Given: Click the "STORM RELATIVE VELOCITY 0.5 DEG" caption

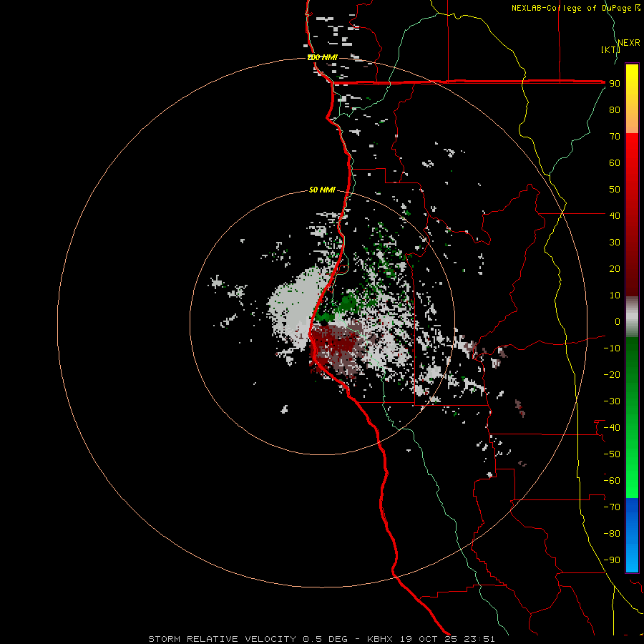Looking at the screenshot, I should click(x=248, y=639).
